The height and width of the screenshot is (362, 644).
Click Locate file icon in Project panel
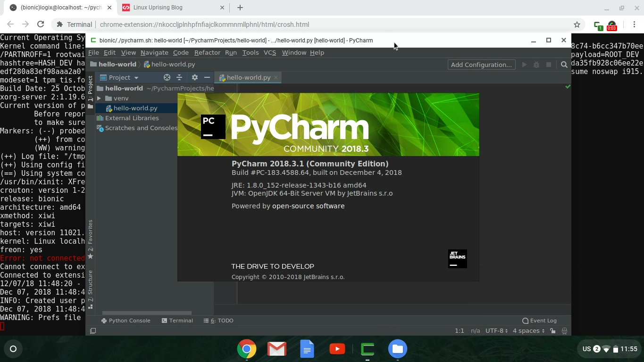coord(167,77)
